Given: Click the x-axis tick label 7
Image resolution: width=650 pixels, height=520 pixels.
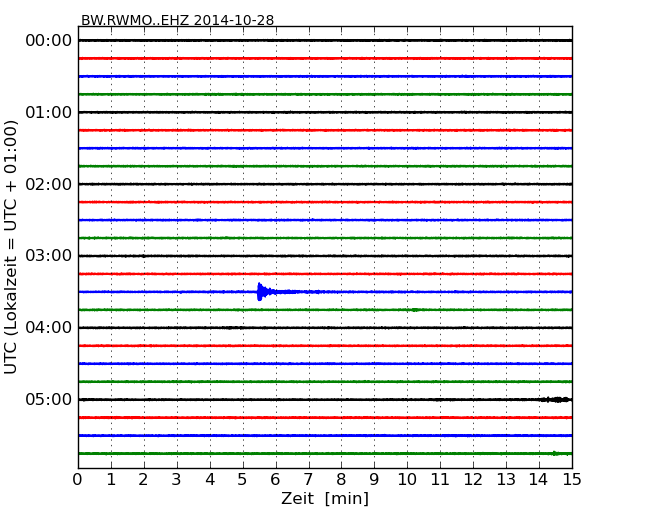Looking at the screenshot, I should click(x=308, y=480).
